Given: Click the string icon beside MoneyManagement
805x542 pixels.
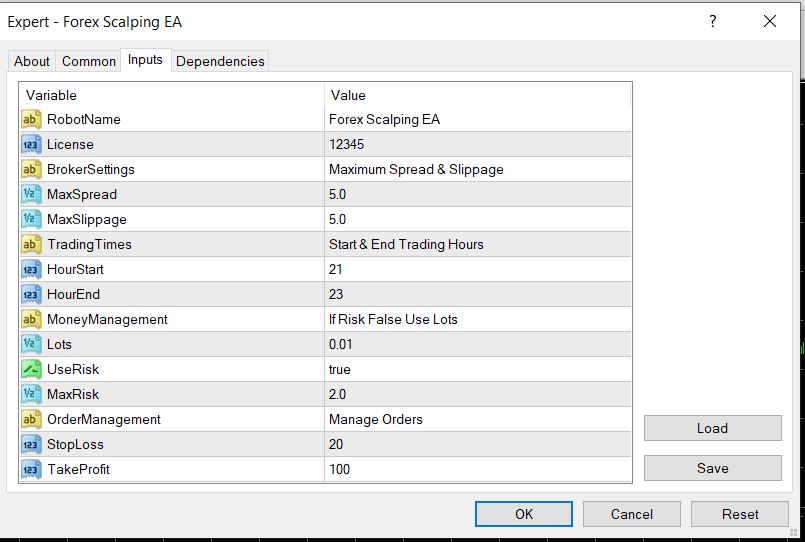Looking at the screenshot, I should [x=31, y=319].
